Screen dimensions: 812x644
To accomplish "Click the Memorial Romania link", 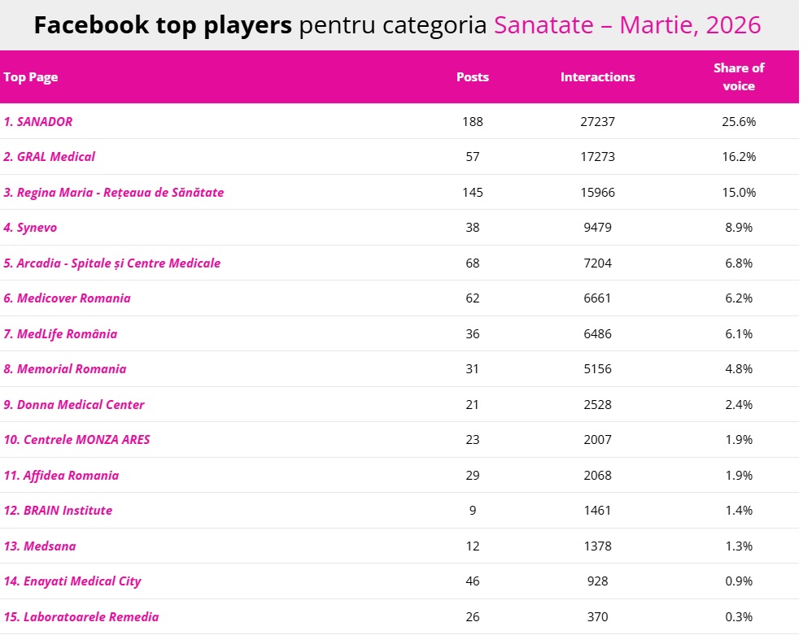I will (x=71, y=369).
